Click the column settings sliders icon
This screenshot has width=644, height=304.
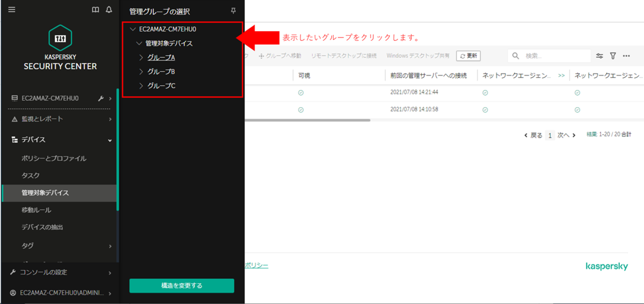(599, 56)
